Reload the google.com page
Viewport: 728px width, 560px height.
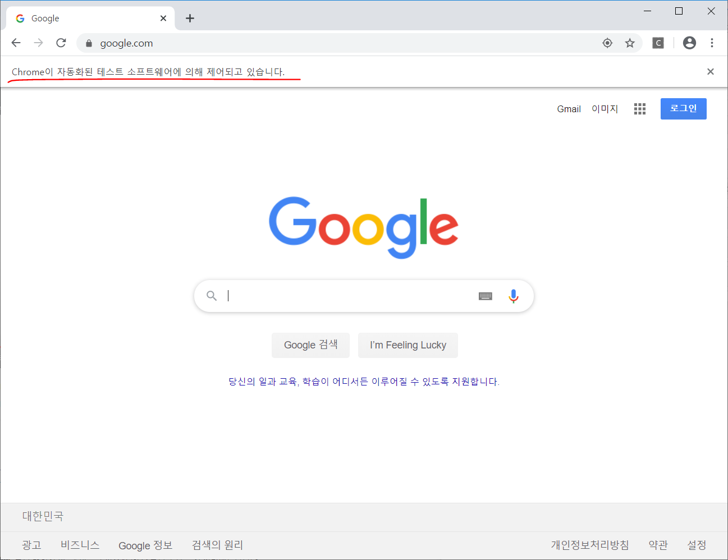(61, 43)
